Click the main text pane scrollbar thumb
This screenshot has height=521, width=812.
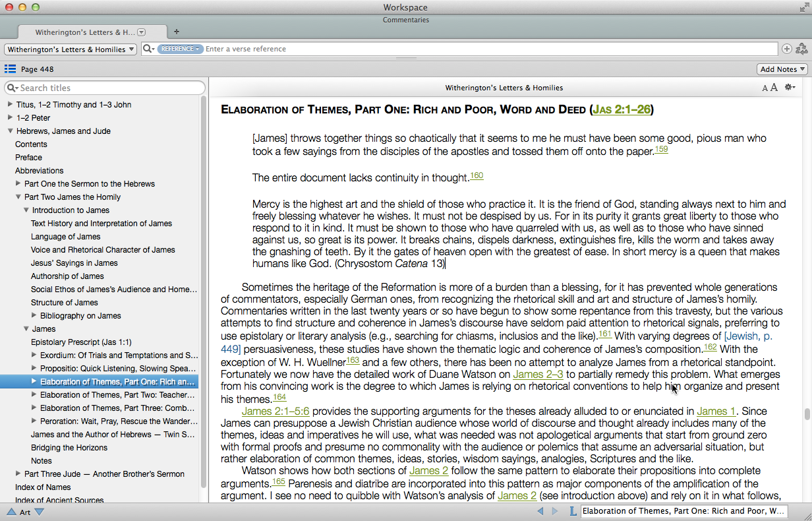coord(807,414)
